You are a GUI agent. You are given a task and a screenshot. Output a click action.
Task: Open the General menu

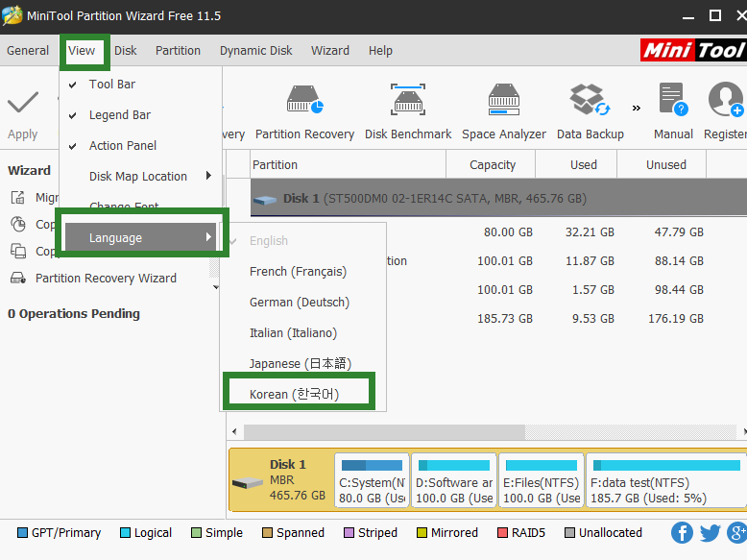(x=28, y=51)
